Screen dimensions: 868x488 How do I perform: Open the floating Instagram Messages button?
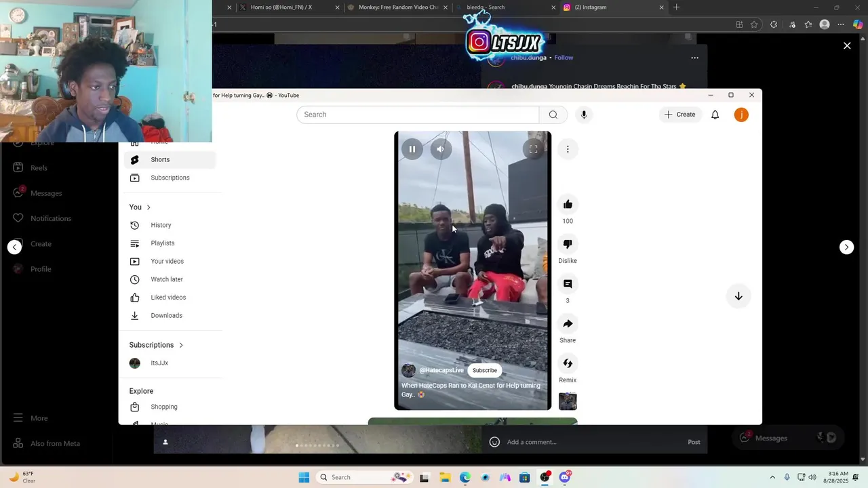click(789, 438)
